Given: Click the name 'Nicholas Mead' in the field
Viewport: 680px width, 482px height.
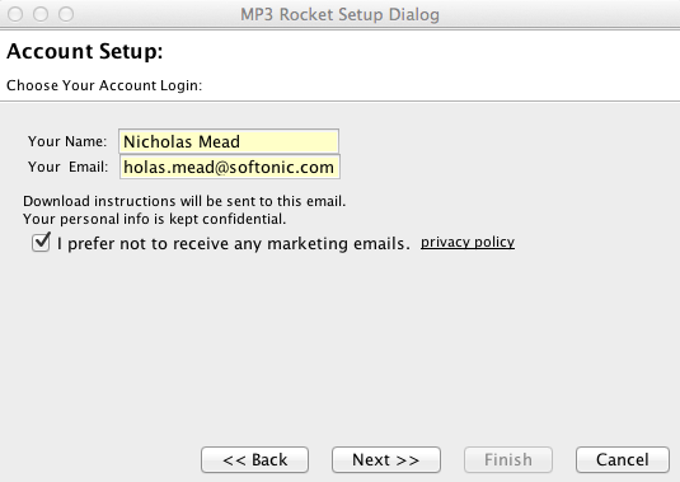Looking at the screenshot, I should [182, 141].
